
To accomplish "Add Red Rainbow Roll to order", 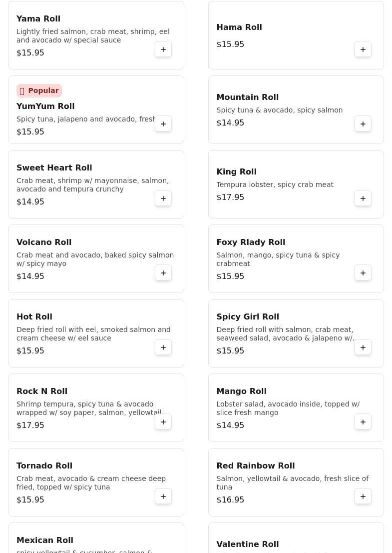I will tap(363, 496).
